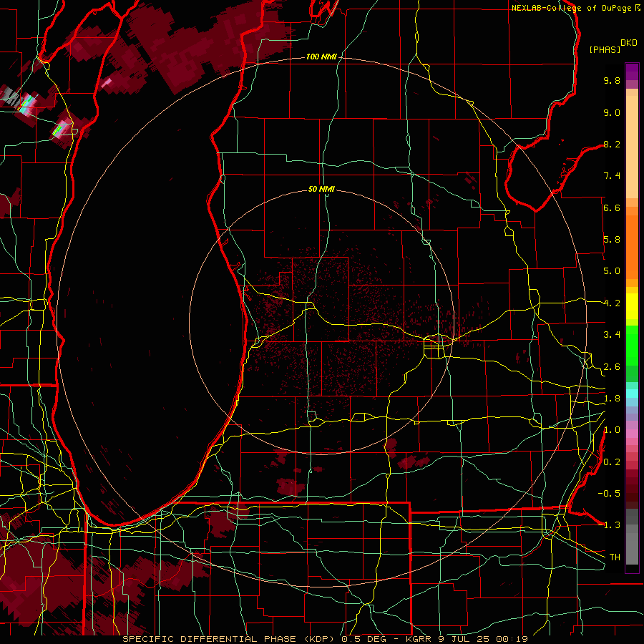The width and height of the screenshot is (644, 644).
Task: Click the NEXLAB-College of DuPage label
Action: (x=571, y=8)
